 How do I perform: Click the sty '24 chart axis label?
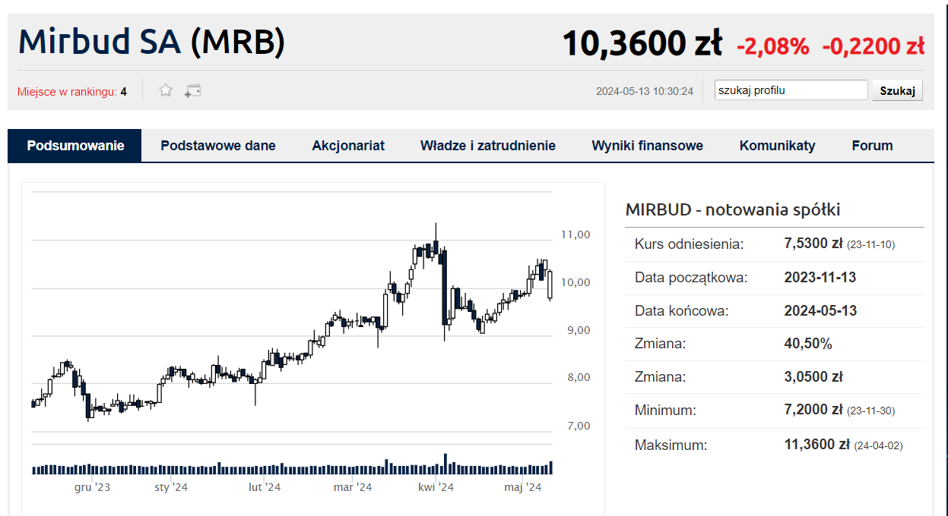[x=170, y=487]
